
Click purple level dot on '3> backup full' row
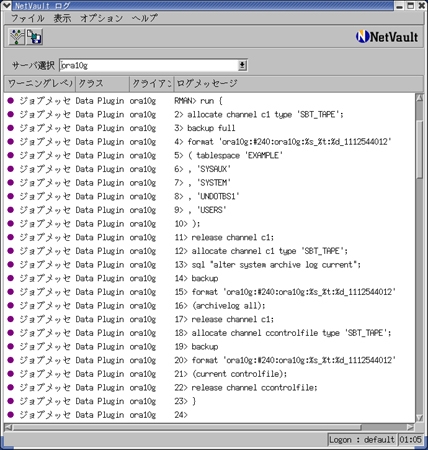(x=11, y=128)
